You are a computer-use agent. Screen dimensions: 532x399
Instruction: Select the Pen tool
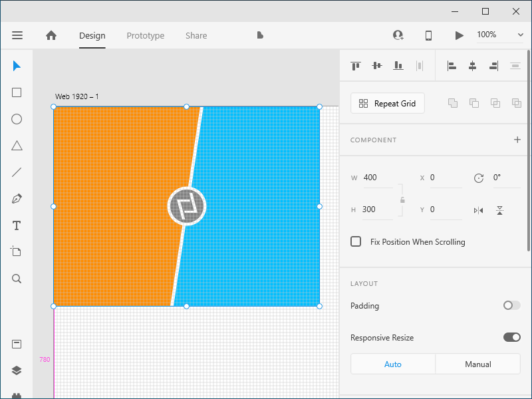coord(17,199)
